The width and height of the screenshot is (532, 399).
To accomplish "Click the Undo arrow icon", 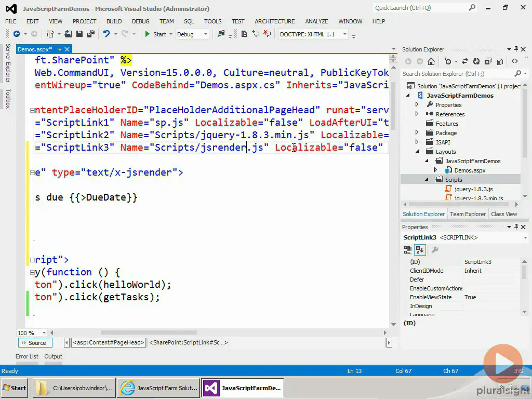I will pos(107,34).
